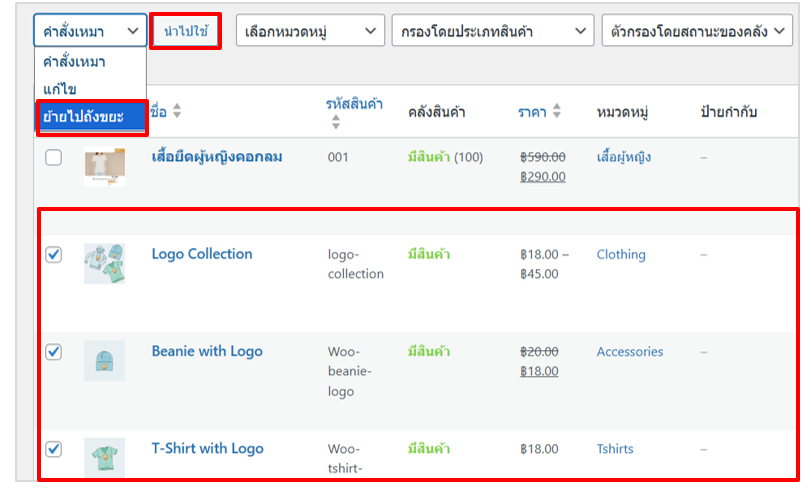The height and width of the screenshot is (489, 811).
Task: Open the คำสั่งเหมา bulk actions dropdown
Action: 90,31
